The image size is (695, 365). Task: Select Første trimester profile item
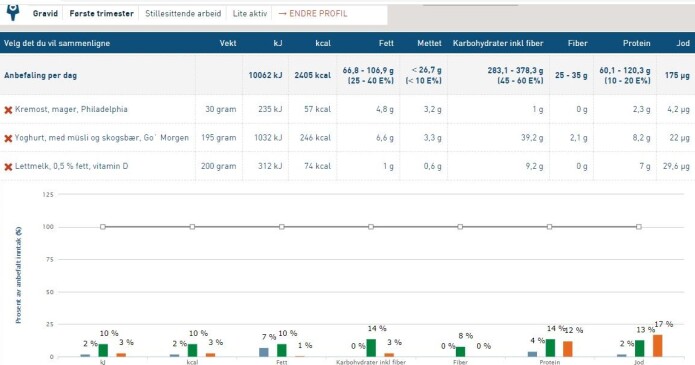click(102, 14)
